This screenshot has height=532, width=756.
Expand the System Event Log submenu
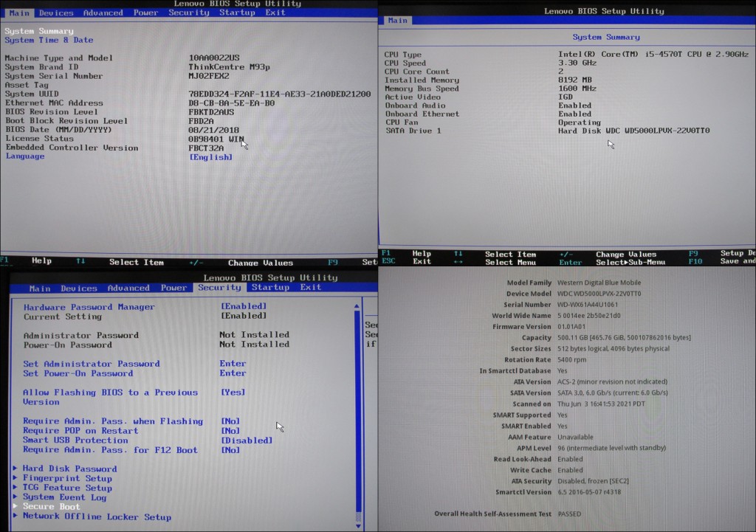pos(65,497)
